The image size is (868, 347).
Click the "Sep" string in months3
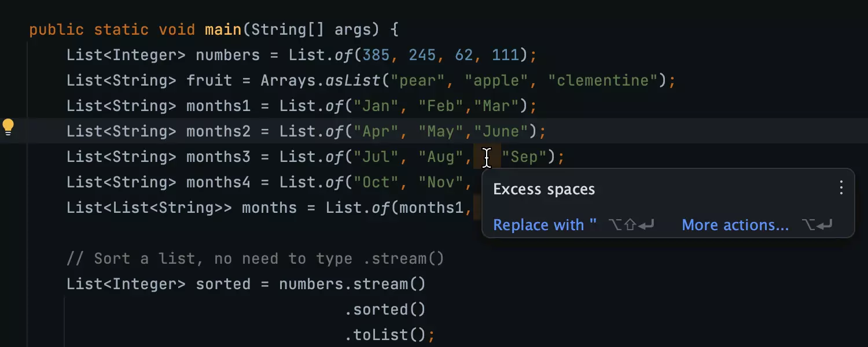click(x=524, y=157)
